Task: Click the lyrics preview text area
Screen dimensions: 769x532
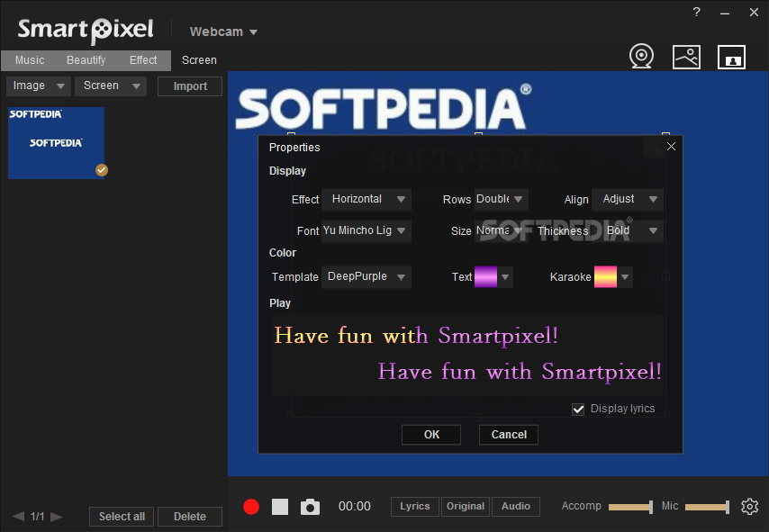Action: coord(467,355)
